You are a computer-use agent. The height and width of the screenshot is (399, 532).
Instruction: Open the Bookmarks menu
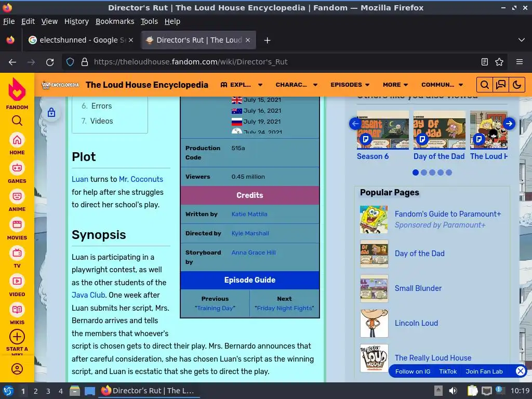pos(115,21)
